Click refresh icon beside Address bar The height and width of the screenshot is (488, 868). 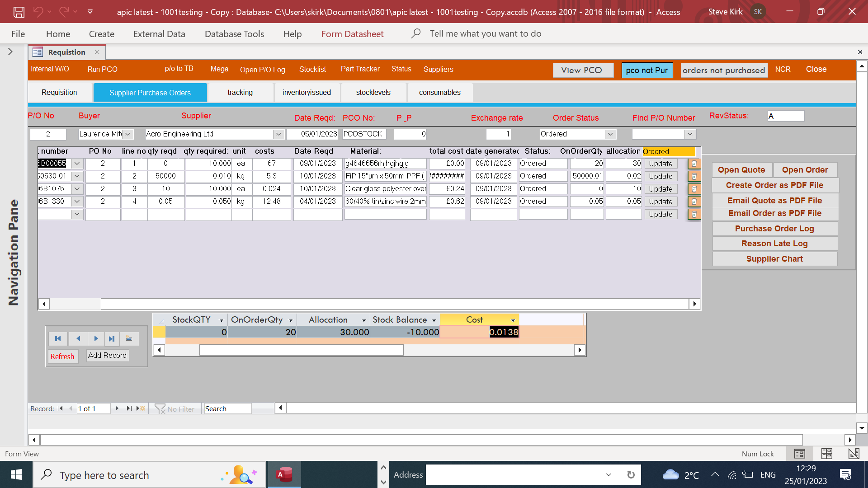click(x=631, y=475)
